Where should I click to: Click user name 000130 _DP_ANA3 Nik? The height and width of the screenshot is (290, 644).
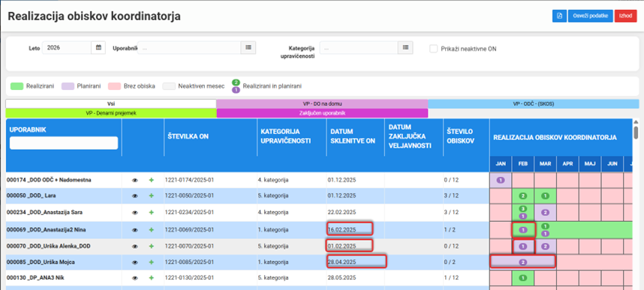[35, 278]
